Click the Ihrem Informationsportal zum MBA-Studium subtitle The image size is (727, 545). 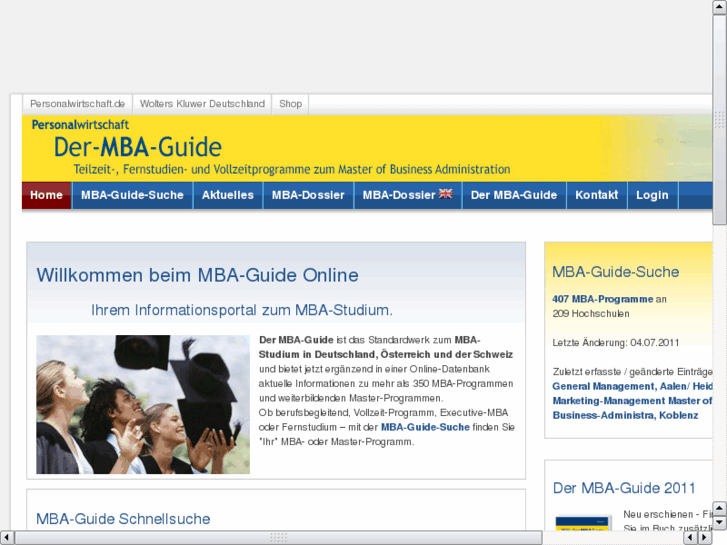click(242, 310)
